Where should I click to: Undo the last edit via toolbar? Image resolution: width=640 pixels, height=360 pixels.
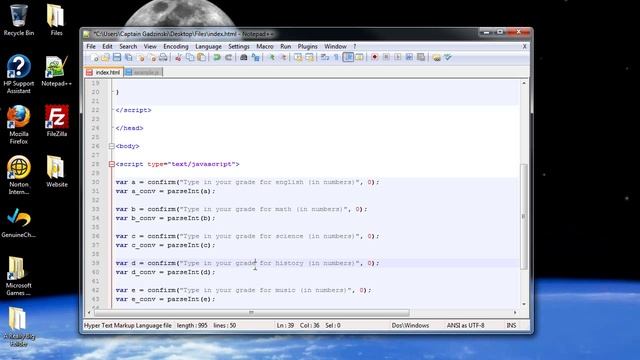(x=217, y=58)
